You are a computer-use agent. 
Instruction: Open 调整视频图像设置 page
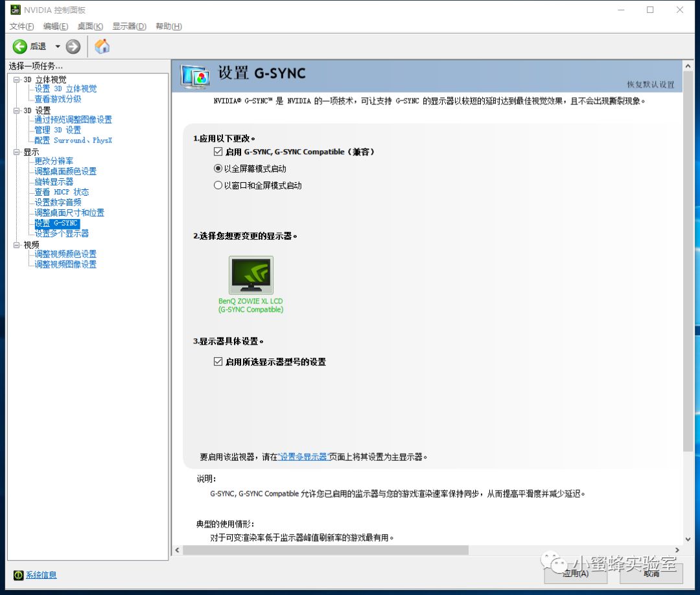(65, 264)
